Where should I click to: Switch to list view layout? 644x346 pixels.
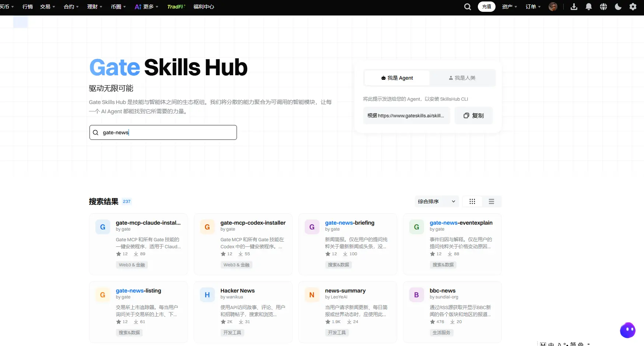[x=491, y=201]
